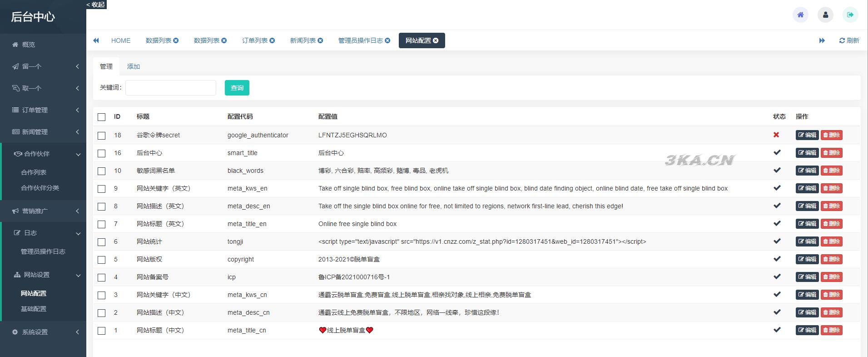Screen dimensions: 868x357
Task: Click status checkmark in tongji row
Action: (x=777, y=241)
